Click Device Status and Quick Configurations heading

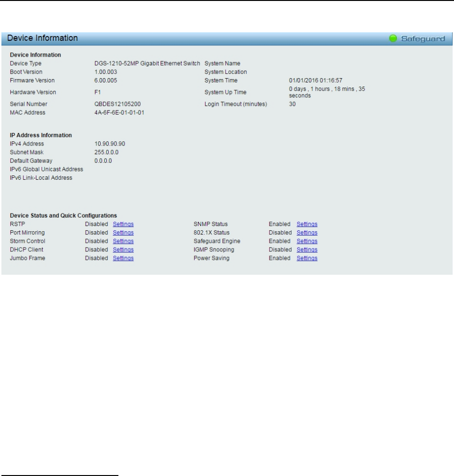(x=64, y=216)
